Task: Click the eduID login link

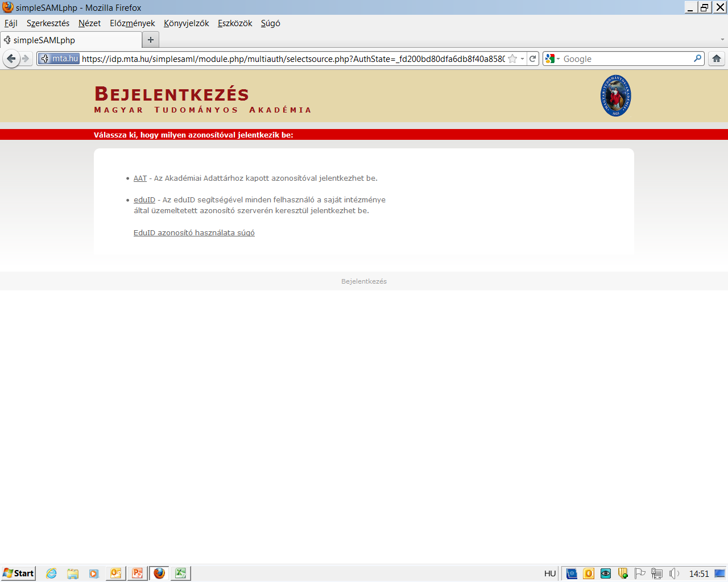Action: pyautogui.click(x=144, y=200)
